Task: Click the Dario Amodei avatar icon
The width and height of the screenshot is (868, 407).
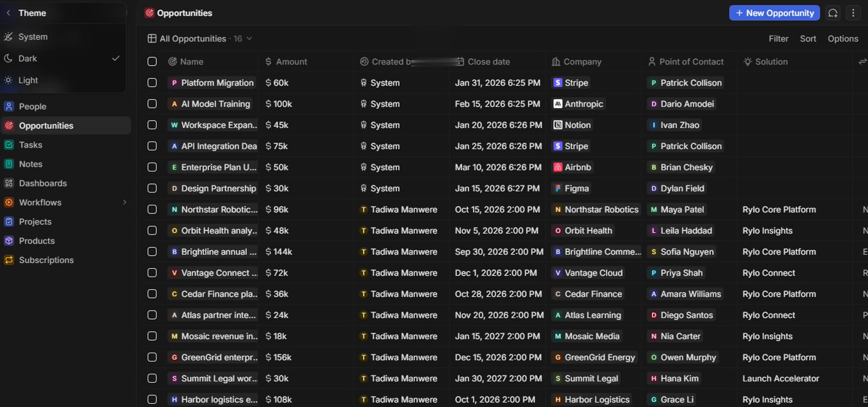Action: (x=654, y=104)
